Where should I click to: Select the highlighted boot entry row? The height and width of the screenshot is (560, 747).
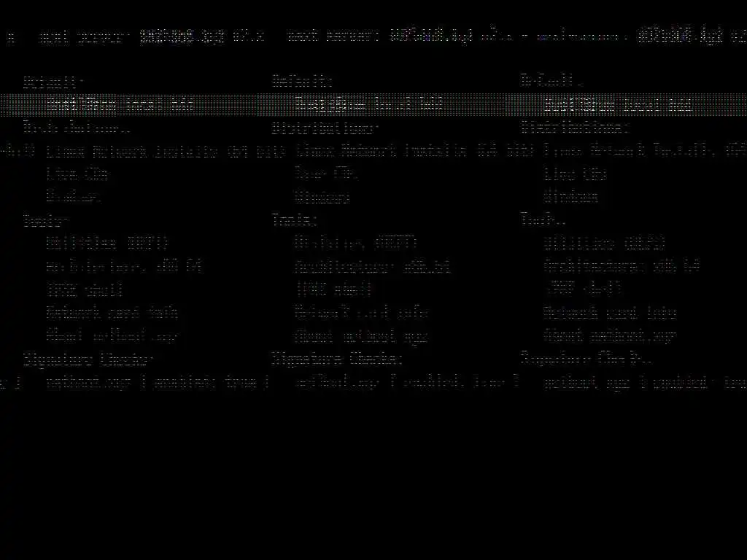[x=373, y=105]
